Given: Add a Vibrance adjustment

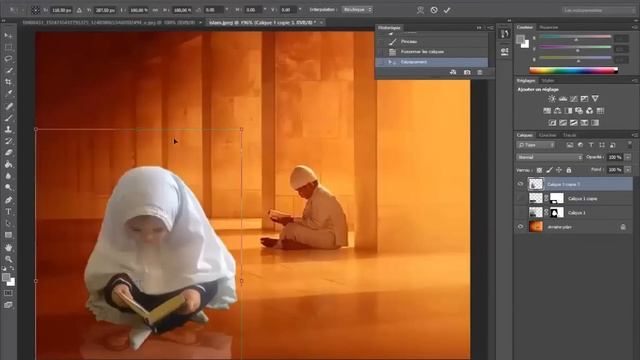Looking at the screenshot, I should [x=595, y=99].
